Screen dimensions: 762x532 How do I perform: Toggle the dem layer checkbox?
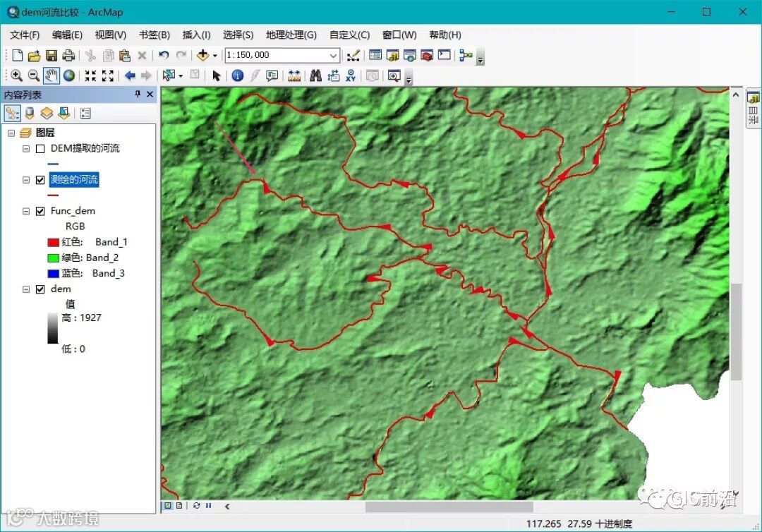click(40, 289)
